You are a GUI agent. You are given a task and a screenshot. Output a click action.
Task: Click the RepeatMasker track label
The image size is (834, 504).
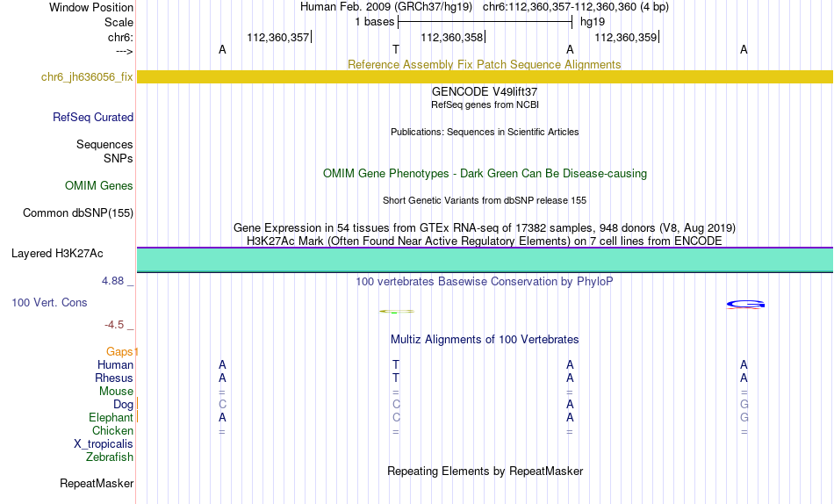[x=97, y=483]
